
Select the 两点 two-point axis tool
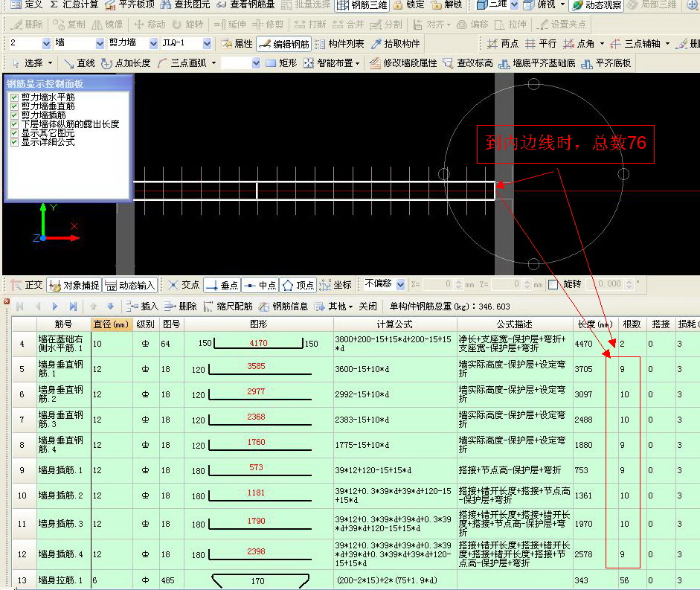point(503,44)
